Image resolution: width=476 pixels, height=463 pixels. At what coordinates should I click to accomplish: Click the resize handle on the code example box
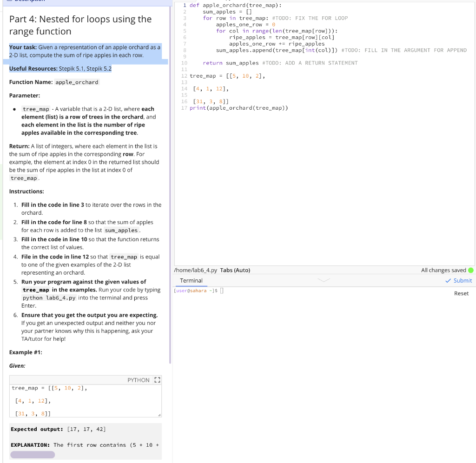(x=159, y=416)
